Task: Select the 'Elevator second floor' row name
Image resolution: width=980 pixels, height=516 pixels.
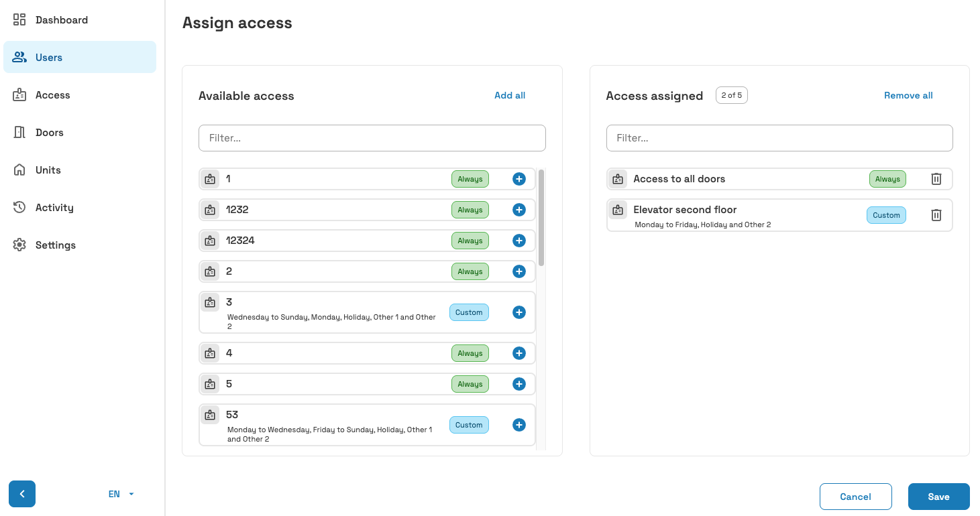Action: (685, 210)
